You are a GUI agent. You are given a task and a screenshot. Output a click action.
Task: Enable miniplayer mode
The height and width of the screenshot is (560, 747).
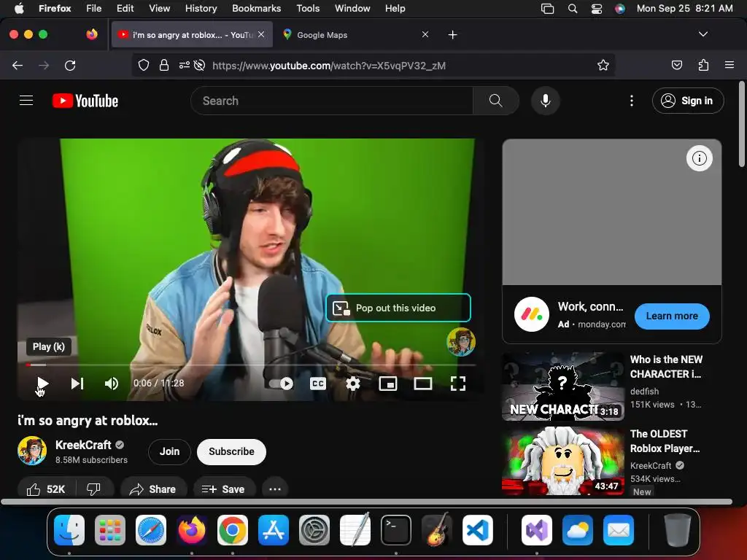(388, 384)
